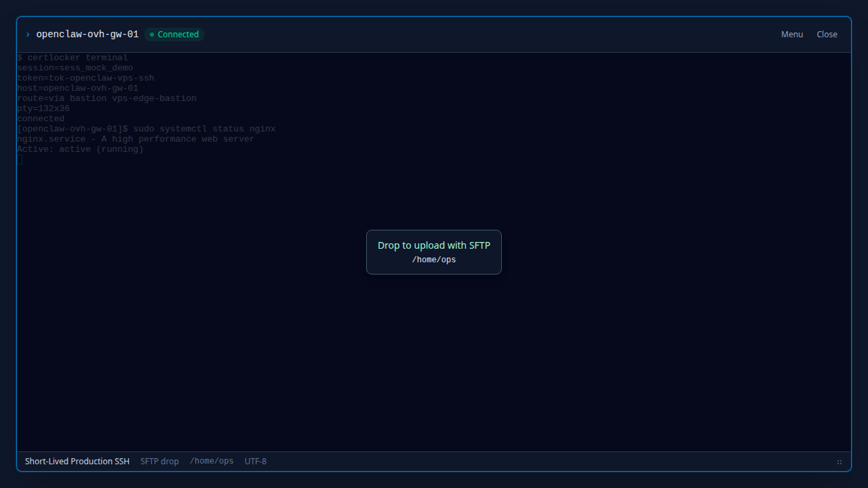This screenshot has height=488, width=868.
Task: Click the pty=132x36 line
Action: (43, 108)
